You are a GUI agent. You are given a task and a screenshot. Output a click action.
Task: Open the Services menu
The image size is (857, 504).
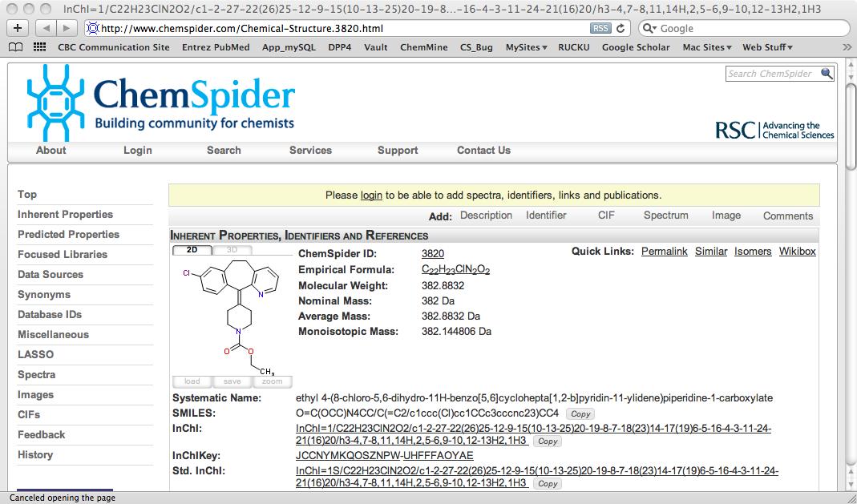click(x=310, y=150)
